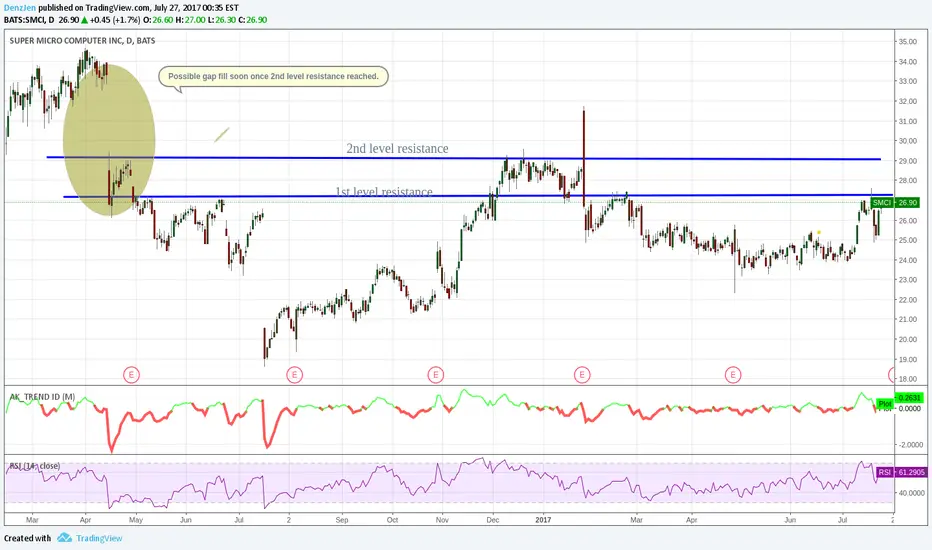932x550 pixels.
Task: Click the earnings marker near May
Action: coord(131,375)
